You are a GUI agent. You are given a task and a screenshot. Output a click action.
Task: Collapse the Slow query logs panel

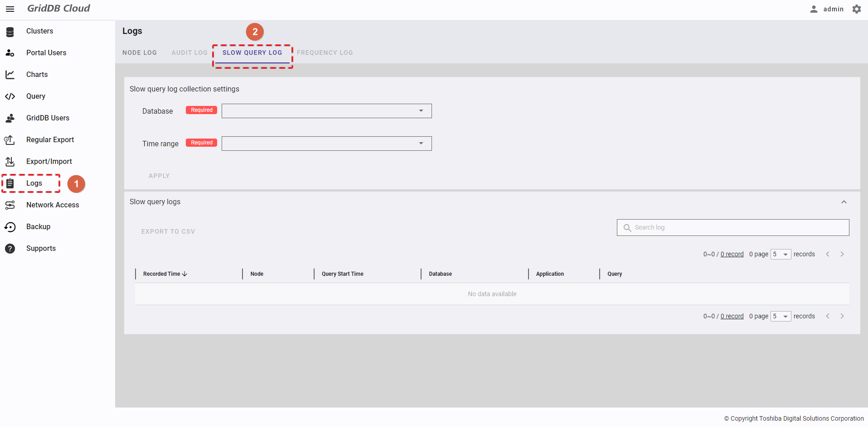(x=844, y=202)
